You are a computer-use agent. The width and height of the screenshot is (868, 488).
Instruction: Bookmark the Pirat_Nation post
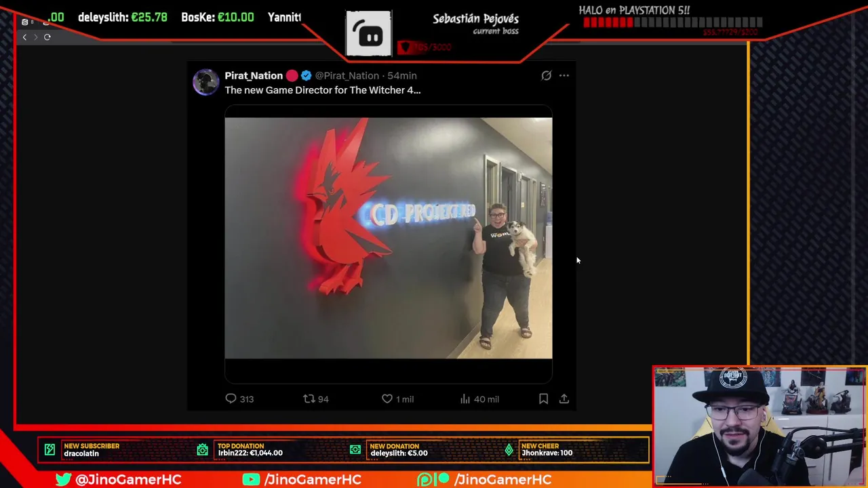coord(543,399)
